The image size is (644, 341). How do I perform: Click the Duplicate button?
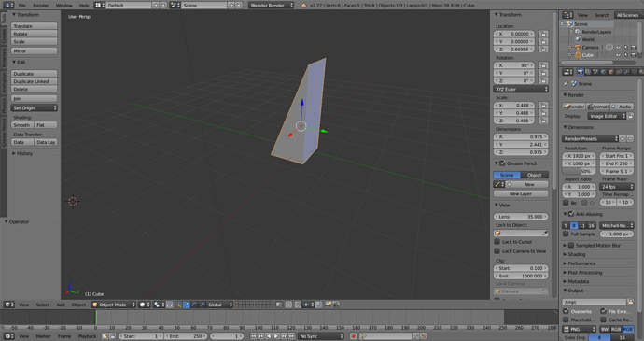click(x=35, y=74)
